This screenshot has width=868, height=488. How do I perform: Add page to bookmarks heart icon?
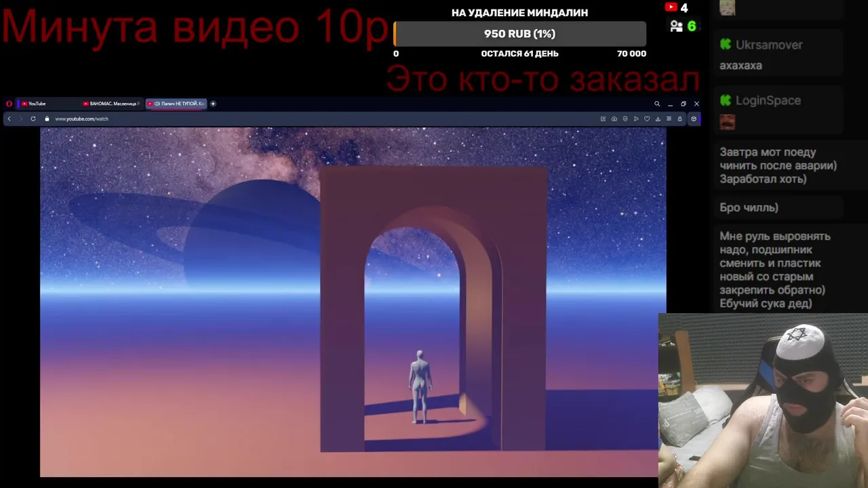pos(647,119)
